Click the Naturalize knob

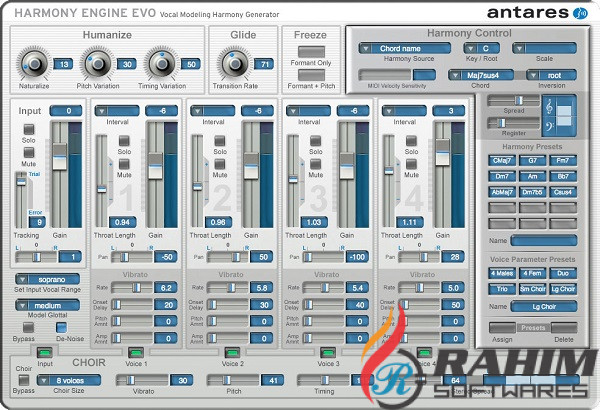pyautogui.click(x=34, y=64)
